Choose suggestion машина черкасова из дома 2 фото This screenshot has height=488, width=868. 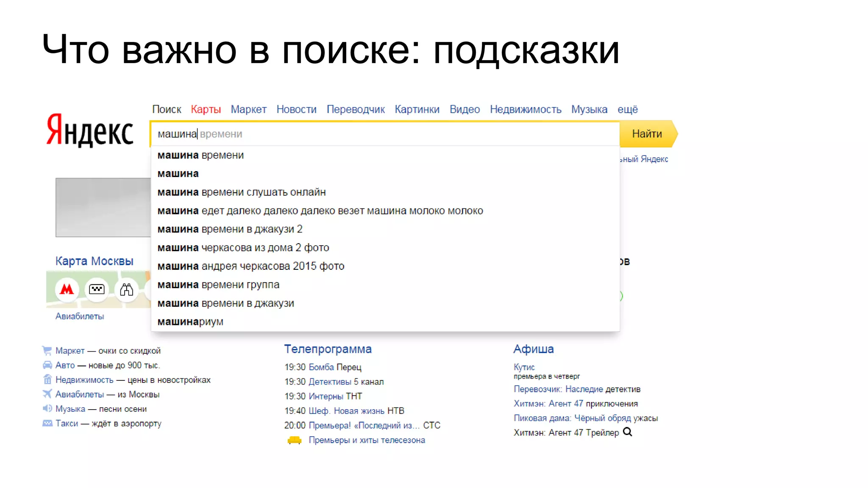385,248
